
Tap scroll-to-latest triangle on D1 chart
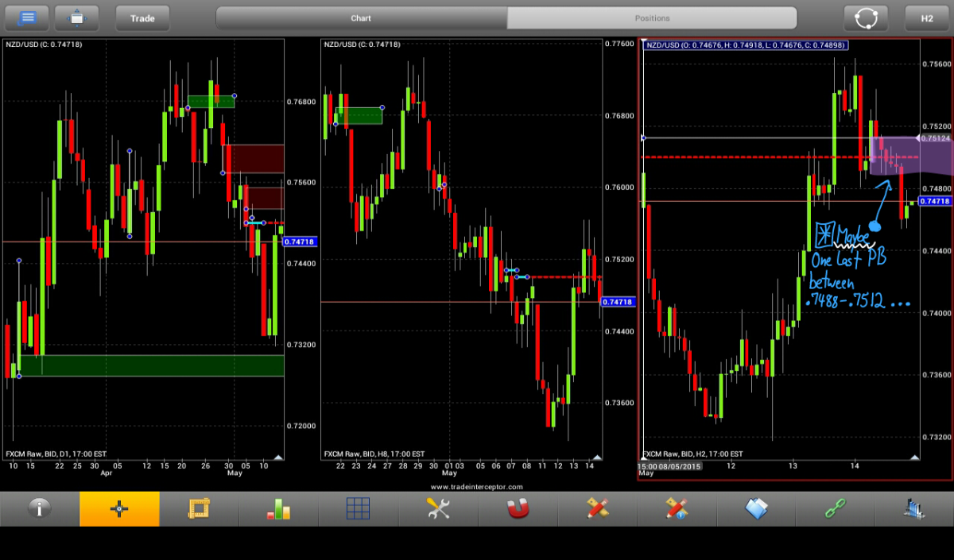coord(277,457)
